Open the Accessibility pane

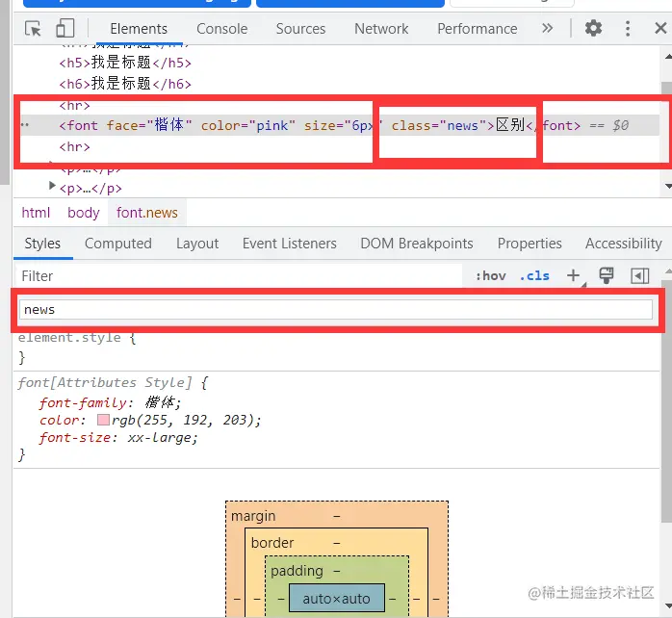pyautogui.click(x=624, y=244)
